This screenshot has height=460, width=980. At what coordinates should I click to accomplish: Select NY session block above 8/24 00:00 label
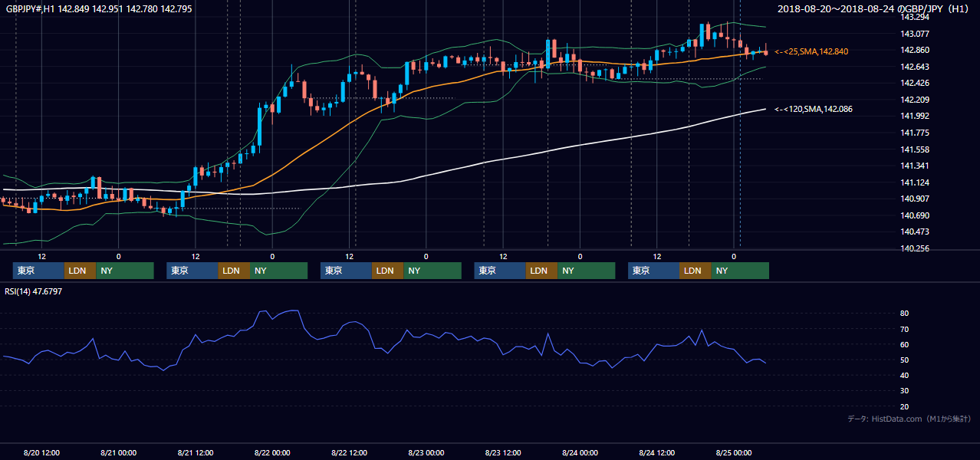coord(587,271)
